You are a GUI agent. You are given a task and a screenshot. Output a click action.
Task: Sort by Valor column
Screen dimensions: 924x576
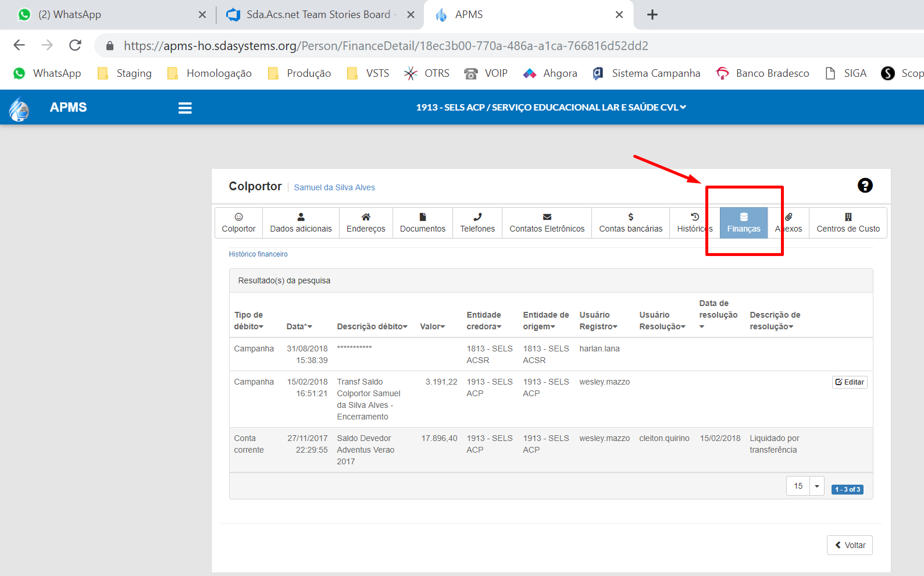click(x=433, y=326)
